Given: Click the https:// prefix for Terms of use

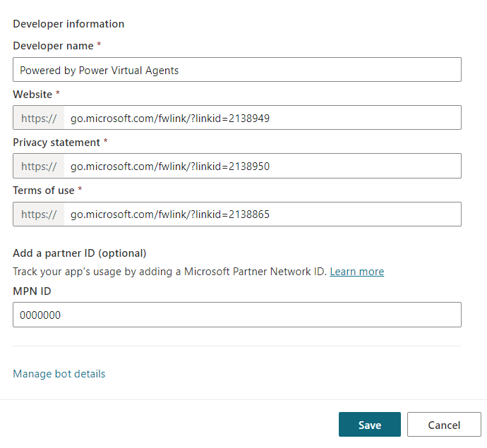Looking at the screenshot, I should 39,214.
